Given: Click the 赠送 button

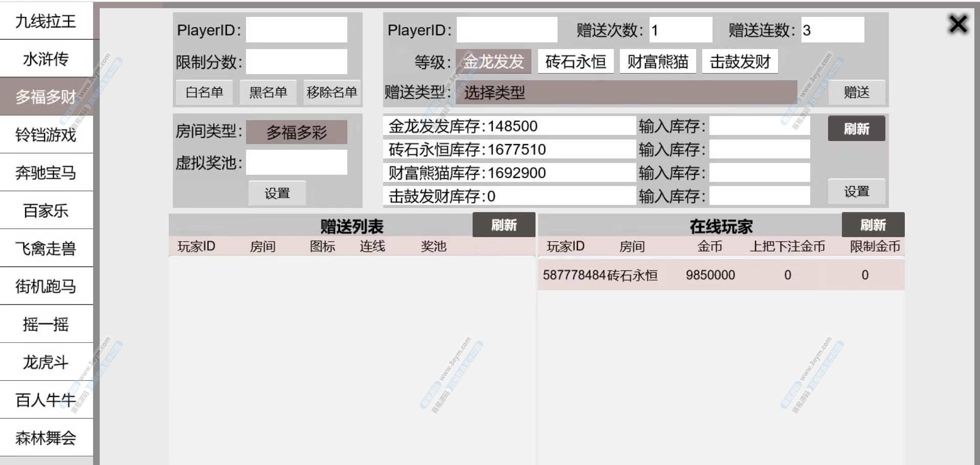Looking at the screenshot, I should 856,92.
